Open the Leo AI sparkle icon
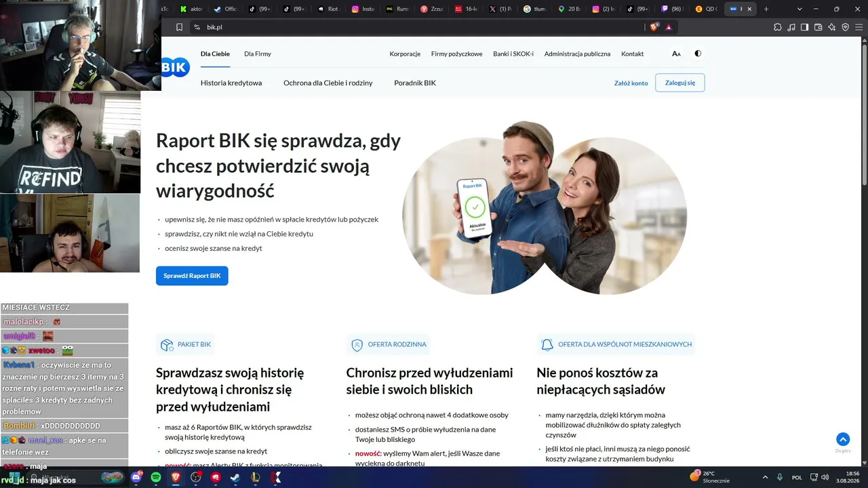Screen dimensions: 868x488 click(832, 27)
